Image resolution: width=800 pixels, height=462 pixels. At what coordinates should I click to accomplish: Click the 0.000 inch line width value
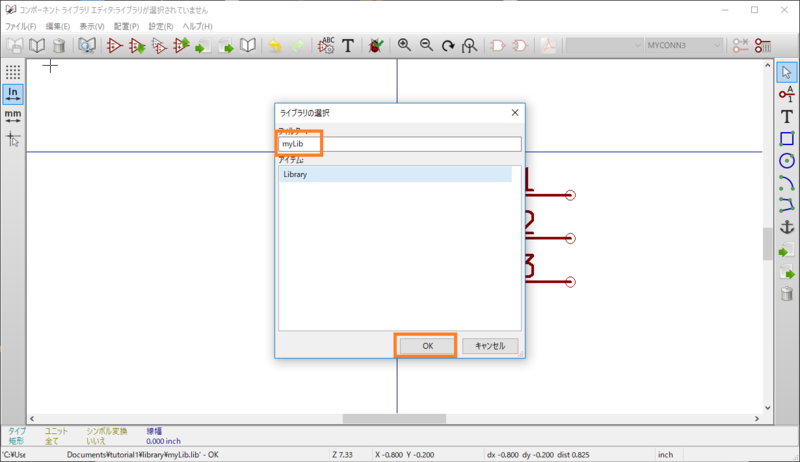pyautogui.click(x=163, y=441)
